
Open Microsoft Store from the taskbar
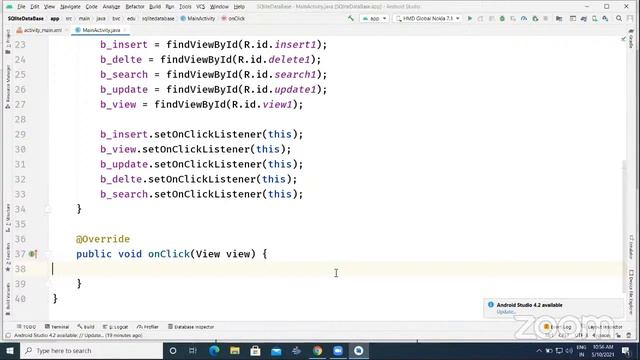(x=256, y=351)
